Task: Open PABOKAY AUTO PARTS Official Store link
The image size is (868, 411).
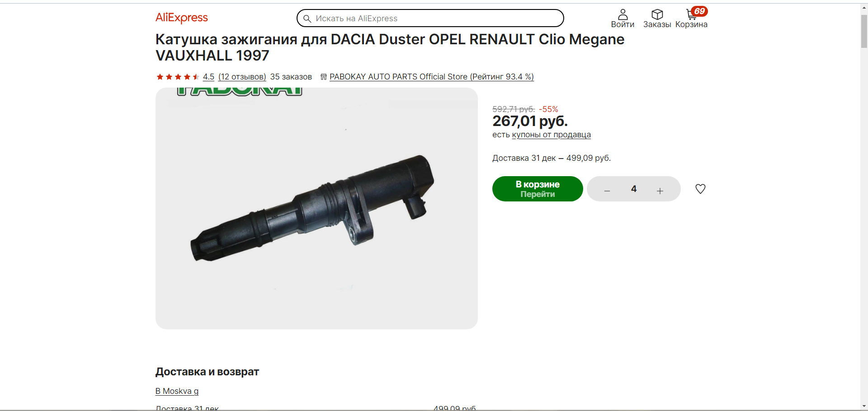Action: 431,77
